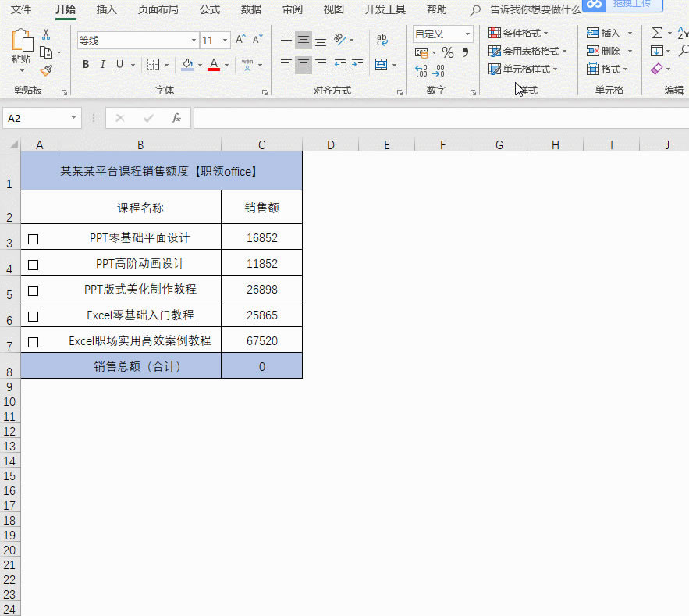Click the AutoSum sigma icon
The height and width of the screenshot is (616, 689).
point(657,33)
